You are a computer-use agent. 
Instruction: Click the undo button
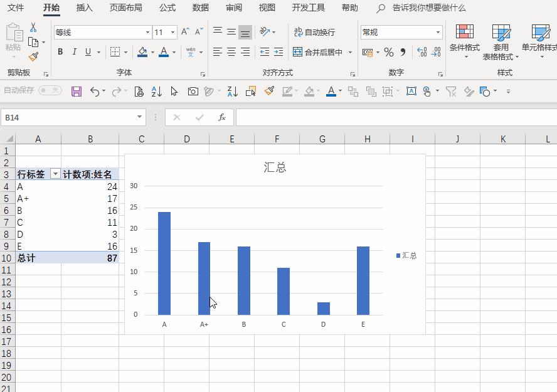coord(95,91)
